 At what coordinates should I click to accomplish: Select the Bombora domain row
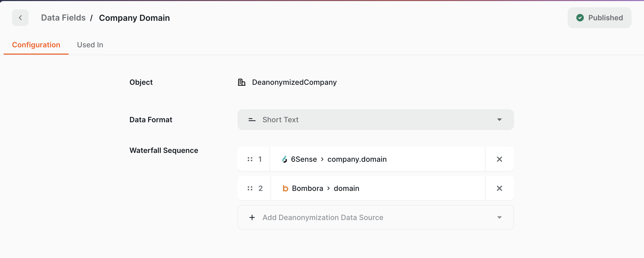[x=377, y=188]
